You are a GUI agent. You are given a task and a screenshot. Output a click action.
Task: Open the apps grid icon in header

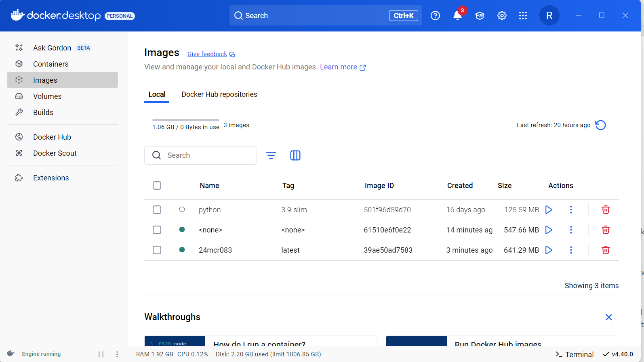pos(523,16)
